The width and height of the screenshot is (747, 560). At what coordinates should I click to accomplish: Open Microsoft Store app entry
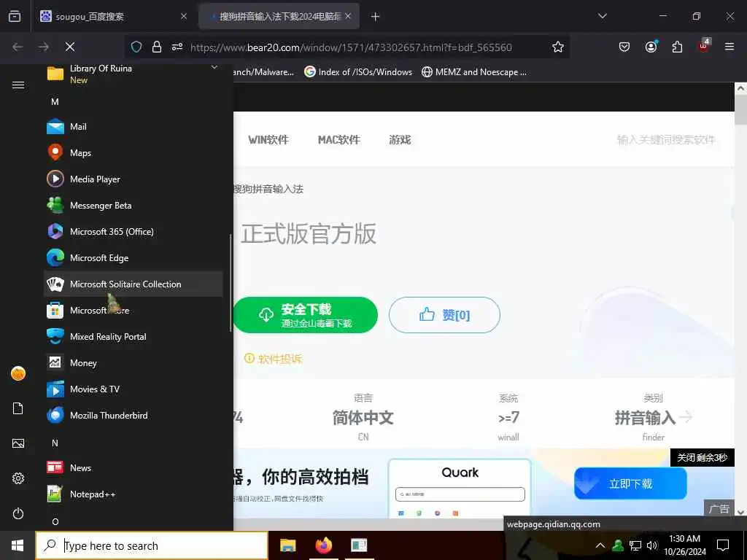pyautogui.click(x=133, y=311)
